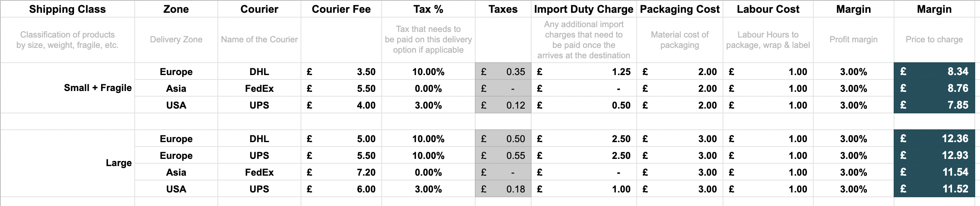The width and height of the screenshot is (980, 206).
Task: Select the Small + Fragile class cell
Action: 67,88
